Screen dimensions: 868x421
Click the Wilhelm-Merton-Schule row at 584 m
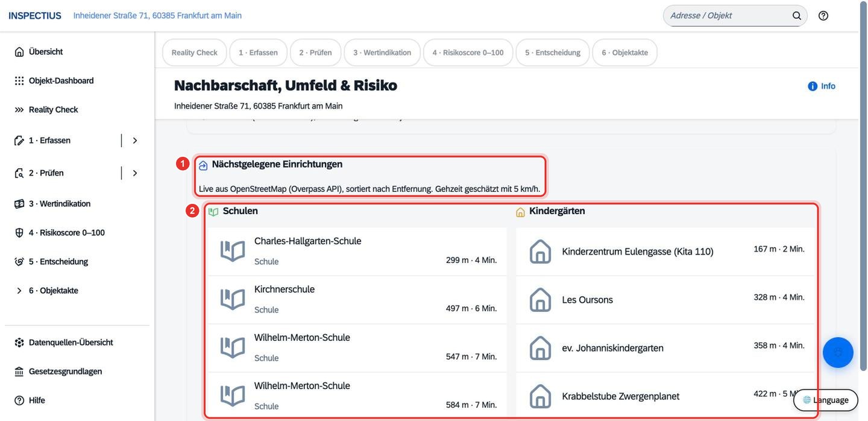(x=357, y=396)
